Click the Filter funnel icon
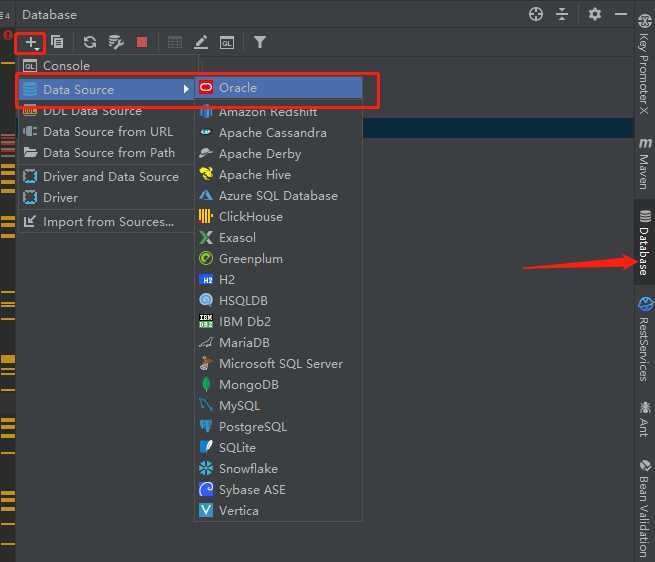This screenshot has width=655, height=562. pyautogui.click(x=260, y=42)
